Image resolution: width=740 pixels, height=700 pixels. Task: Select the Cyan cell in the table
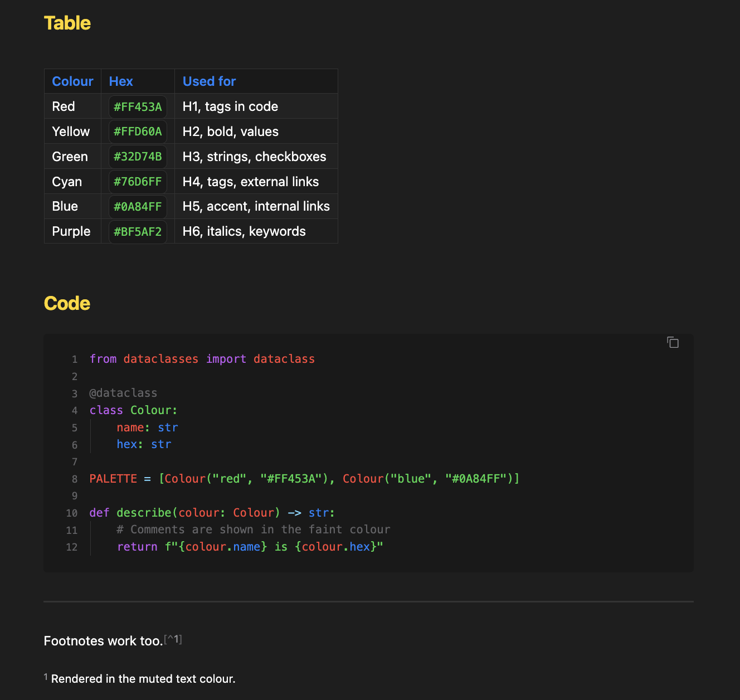point(72,182)
